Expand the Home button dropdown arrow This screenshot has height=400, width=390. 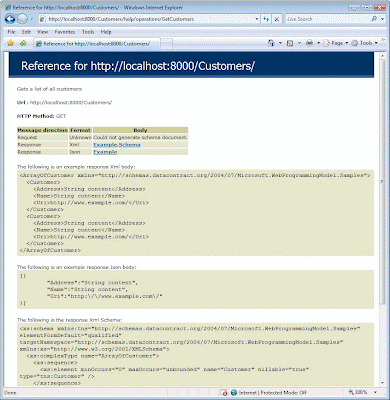point(280,43)
